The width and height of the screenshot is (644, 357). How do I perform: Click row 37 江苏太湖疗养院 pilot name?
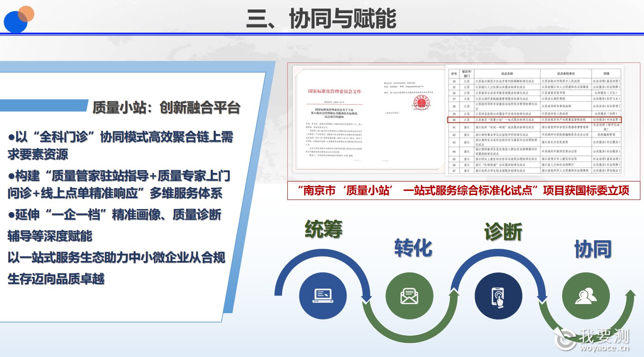click(502, 99)
